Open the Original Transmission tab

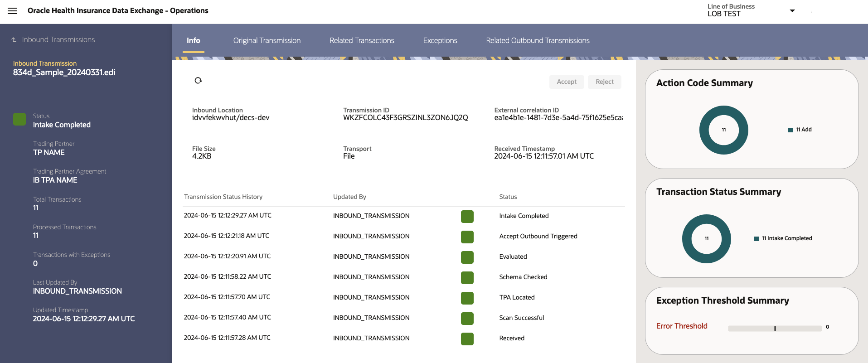[x=267, y=40]
